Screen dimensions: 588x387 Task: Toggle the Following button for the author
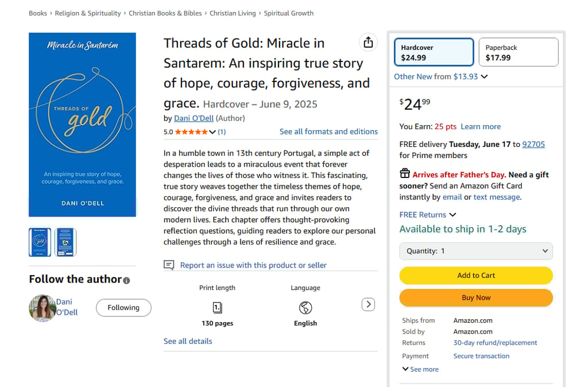click(123, 308)
